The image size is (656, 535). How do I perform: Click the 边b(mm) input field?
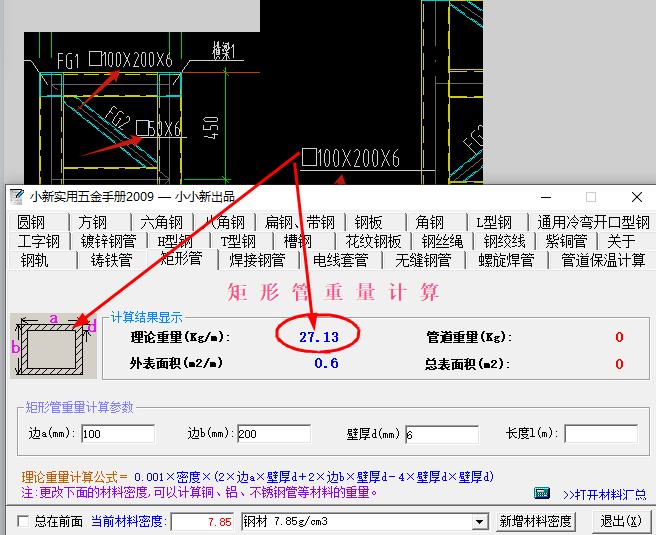click(274, 434)
